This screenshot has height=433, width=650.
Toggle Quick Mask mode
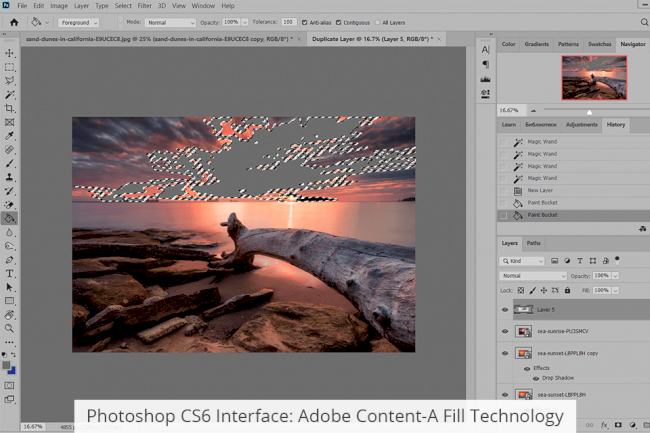9,385
